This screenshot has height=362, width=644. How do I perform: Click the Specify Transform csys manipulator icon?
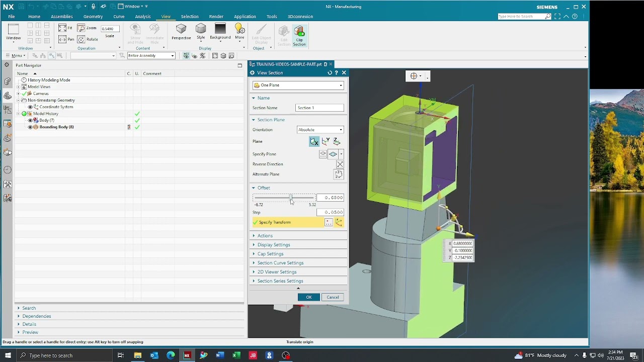[339, 222]
